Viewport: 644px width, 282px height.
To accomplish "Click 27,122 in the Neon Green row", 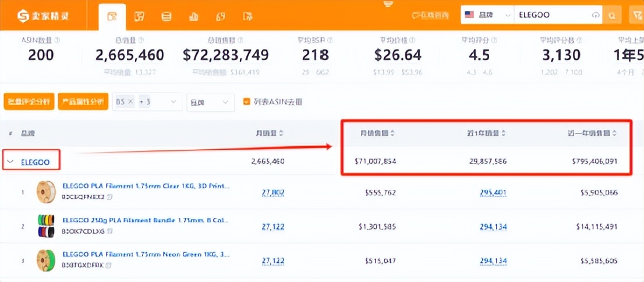I will pos(273,261).
